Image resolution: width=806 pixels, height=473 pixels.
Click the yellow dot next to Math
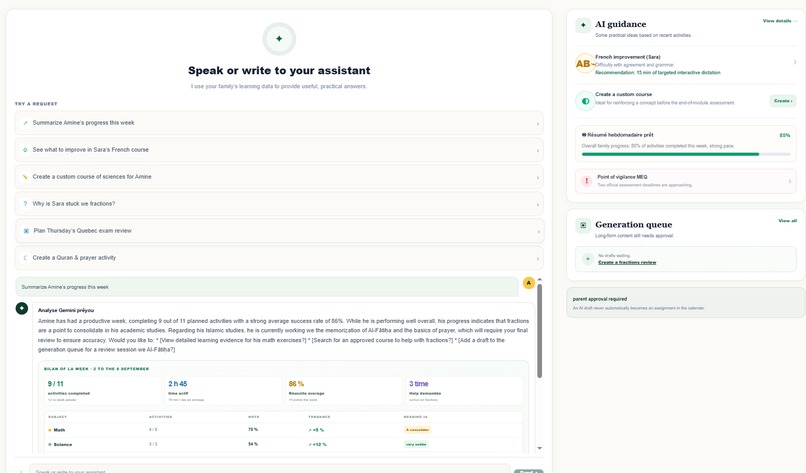pyautogui.click(x=50, y=430)
